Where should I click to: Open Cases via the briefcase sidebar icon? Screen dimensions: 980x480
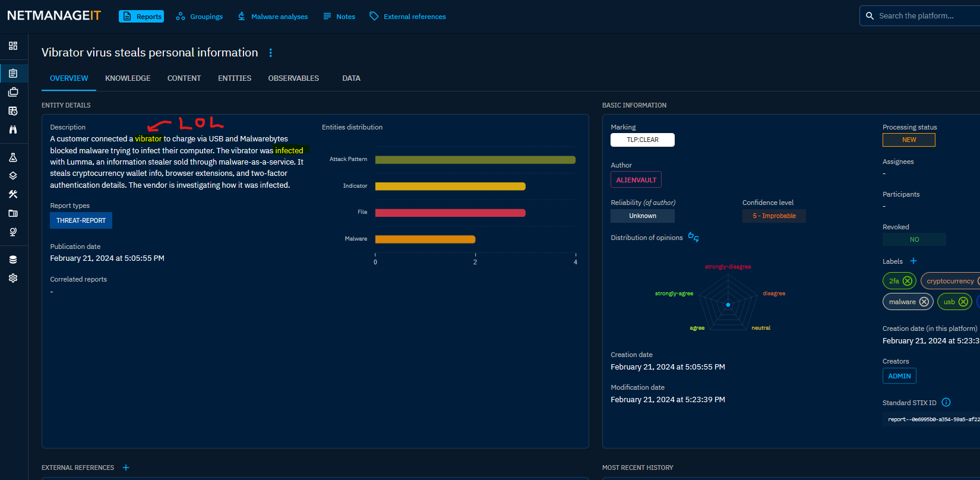(x=13, y=92)
